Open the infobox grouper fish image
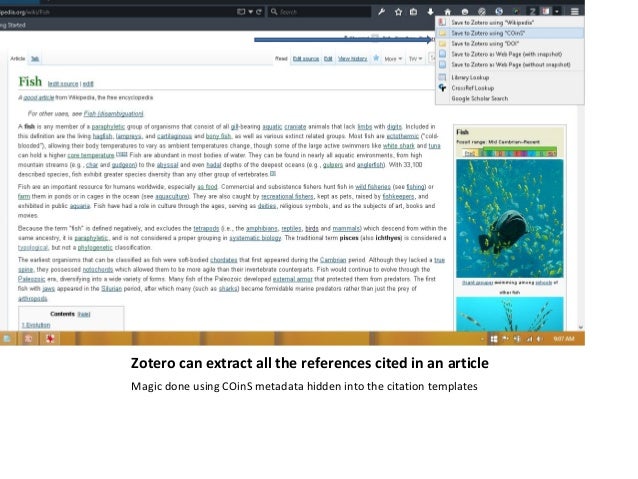Screen dimensions: 638x479 tap(509, 219)
